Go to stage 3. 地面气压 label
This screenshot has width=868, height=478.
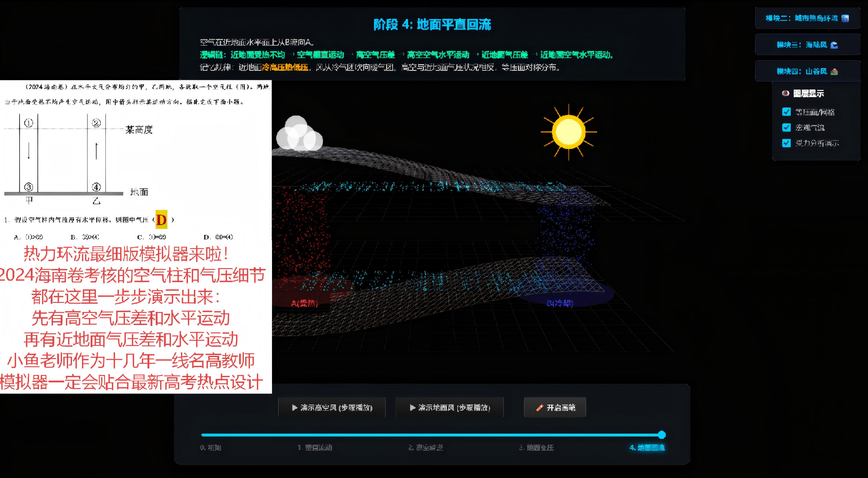[536, 448]
